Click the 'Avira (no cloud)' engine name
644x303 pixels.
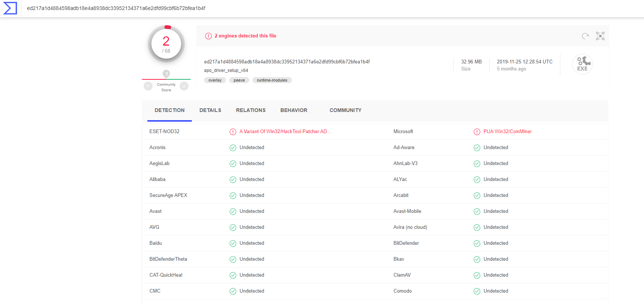coord(410,227)
